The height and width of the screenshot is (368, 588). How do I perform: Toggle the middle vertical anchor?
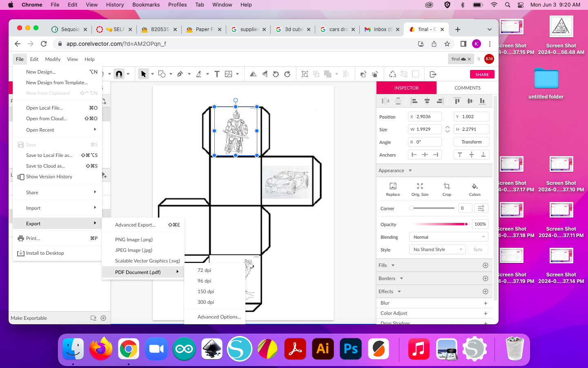tap(472, 155)
